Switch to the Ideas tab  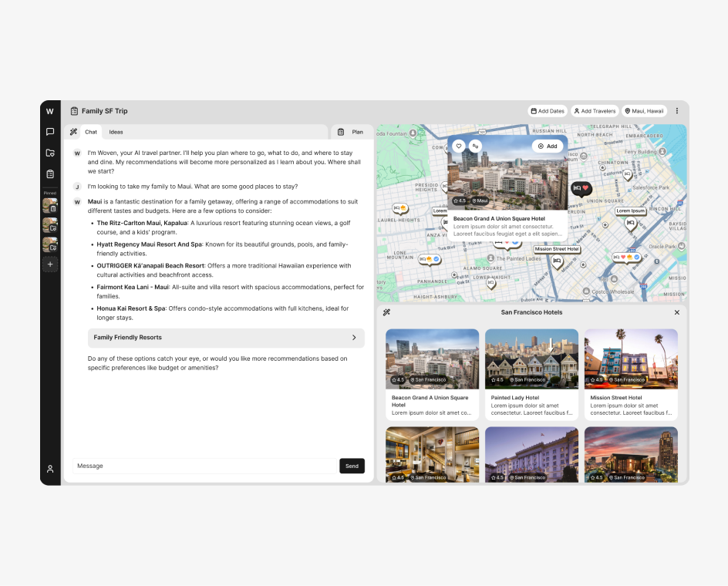[x=116, y=132]
